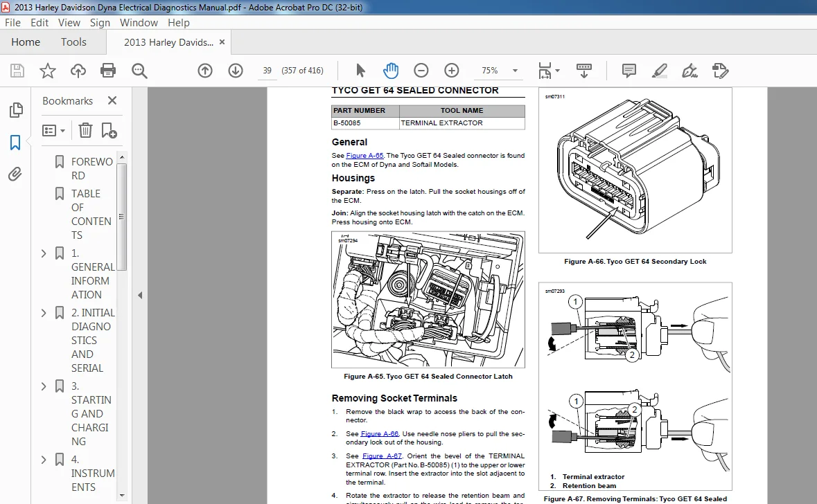817x504 pixels.
Task: Open 1. GENERAL INFORMATION bookmark
Action: coord(92,274)
